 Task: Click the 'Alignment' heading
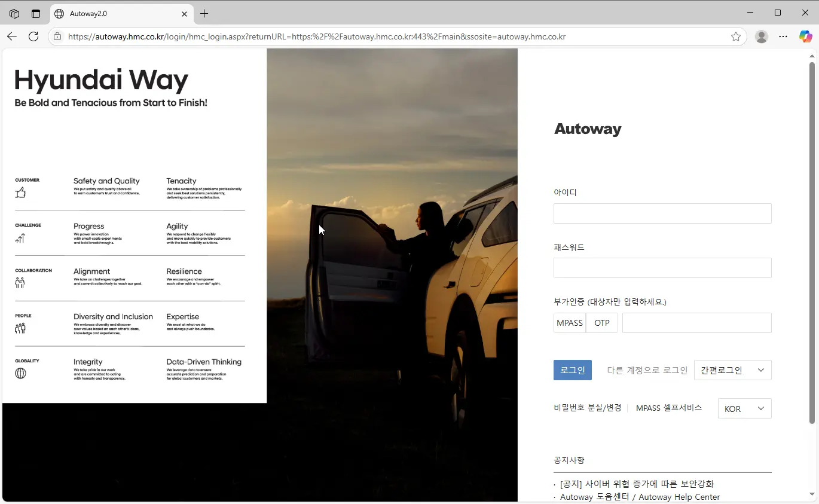pos(91,271)
